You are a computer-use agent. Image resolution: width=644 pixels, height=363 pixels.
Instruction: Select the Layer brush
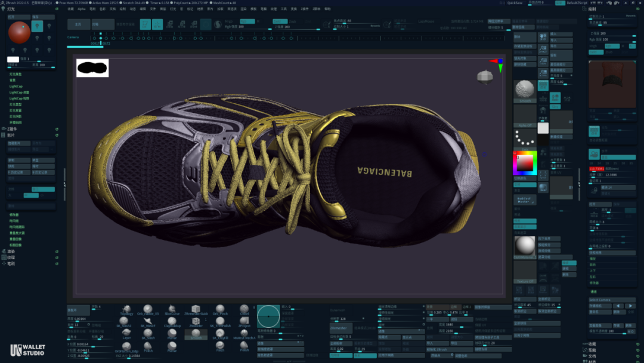click(126, 334)
